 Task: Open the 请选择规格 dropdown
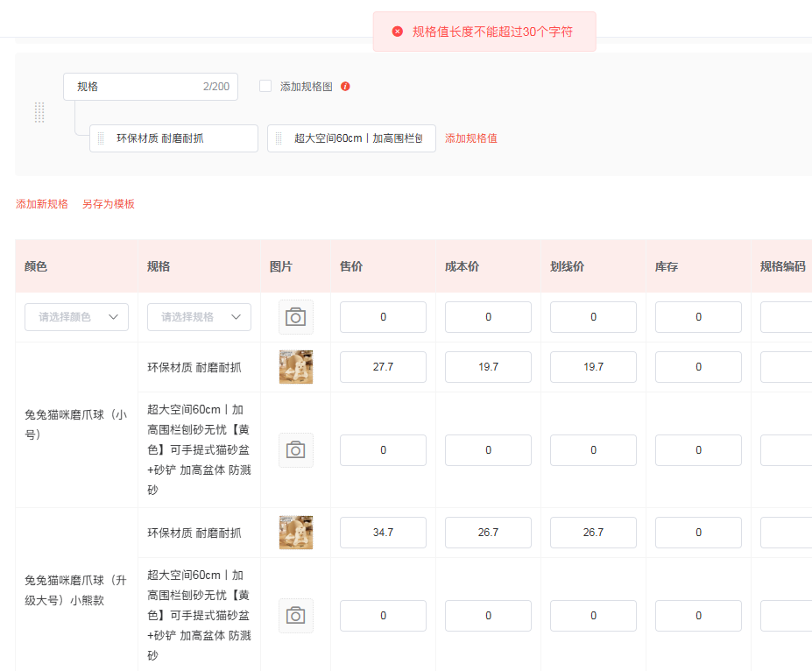pos(200,317)
